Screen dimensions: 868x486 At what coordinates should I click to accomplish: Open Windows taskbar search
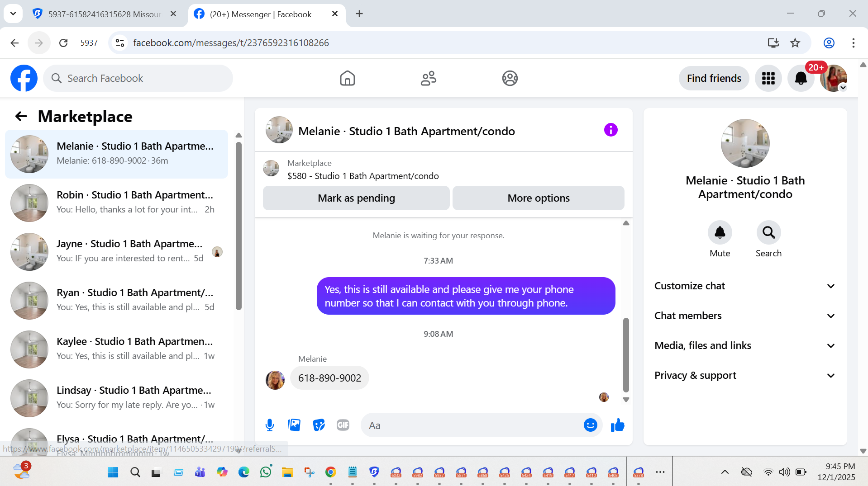click(x=135, y=472)
